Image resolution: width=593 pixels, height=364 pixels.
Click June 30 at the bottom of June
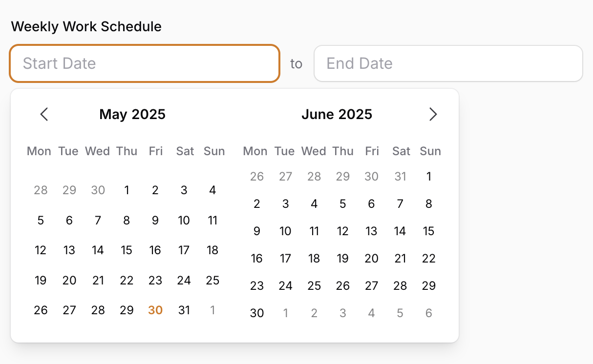[256, 313]
